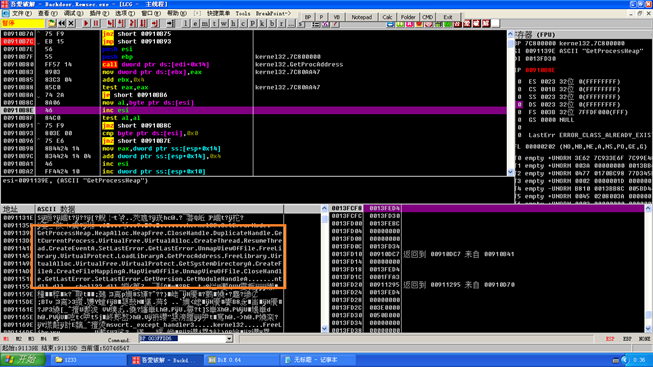The image size is (653, 367).
Task: Open the 选项 (Options) menu
Action: coord(125,13)
